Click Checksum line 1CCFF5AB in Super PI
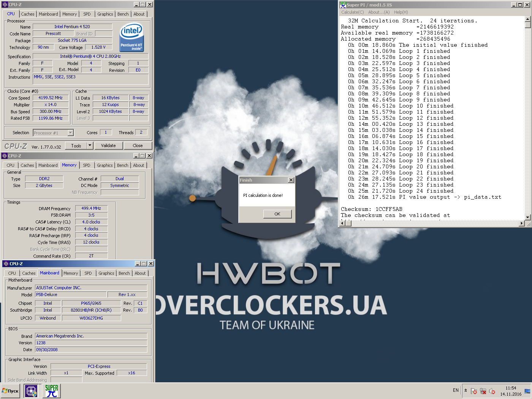 [371, 209]
